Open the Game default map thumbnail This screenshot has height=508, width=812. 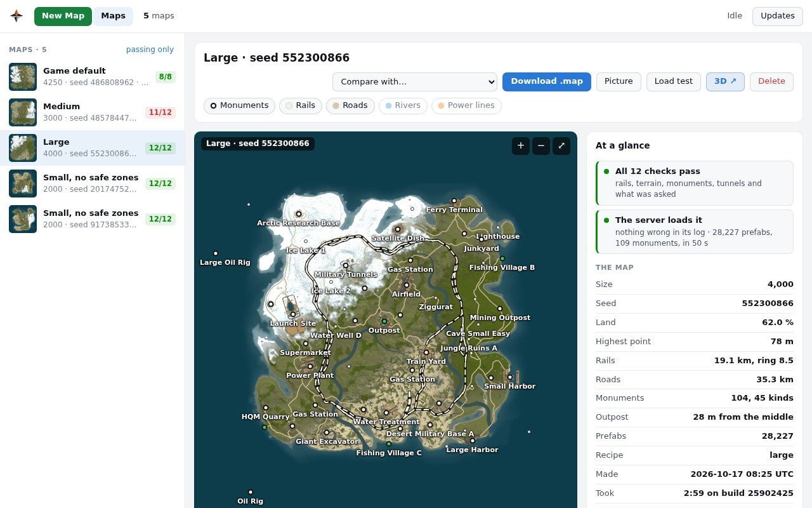(23, 77)
